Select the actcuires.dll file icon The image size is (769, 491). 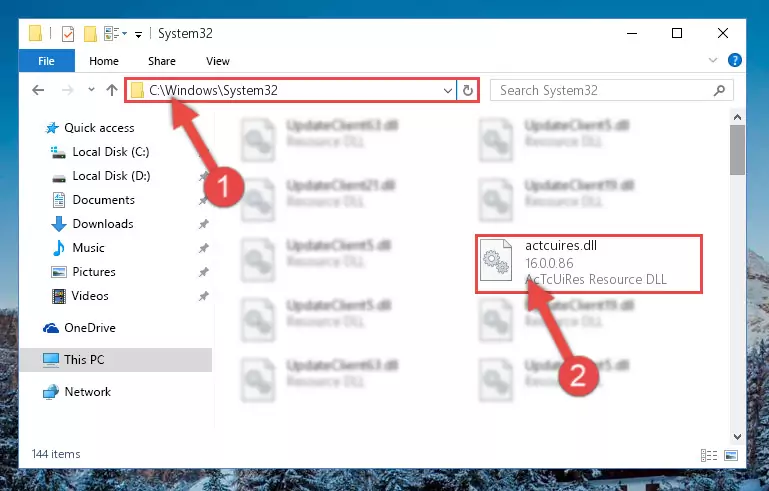[495, 260]
